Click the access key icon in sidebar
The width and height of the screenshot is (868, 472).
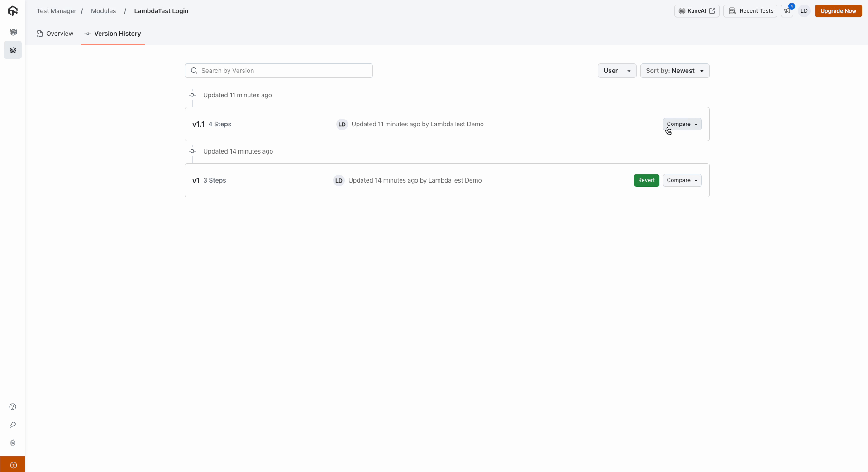click(13, 425)
